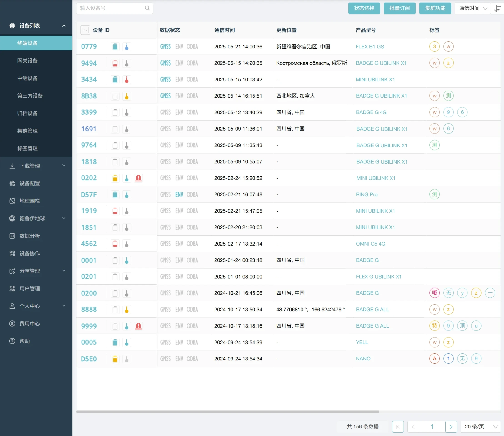The width and height of the screenshot is (504, 436).
Task: Click the pink 哦 tag on device 0200
Action: tap(434, 293)
